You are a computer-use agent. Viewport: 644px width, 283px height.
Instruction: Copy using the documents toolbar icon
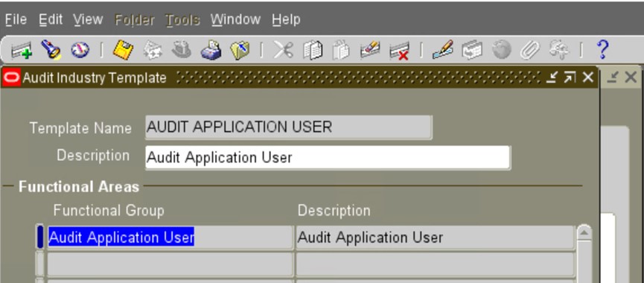pyautogui.click(x=313, y=51)
